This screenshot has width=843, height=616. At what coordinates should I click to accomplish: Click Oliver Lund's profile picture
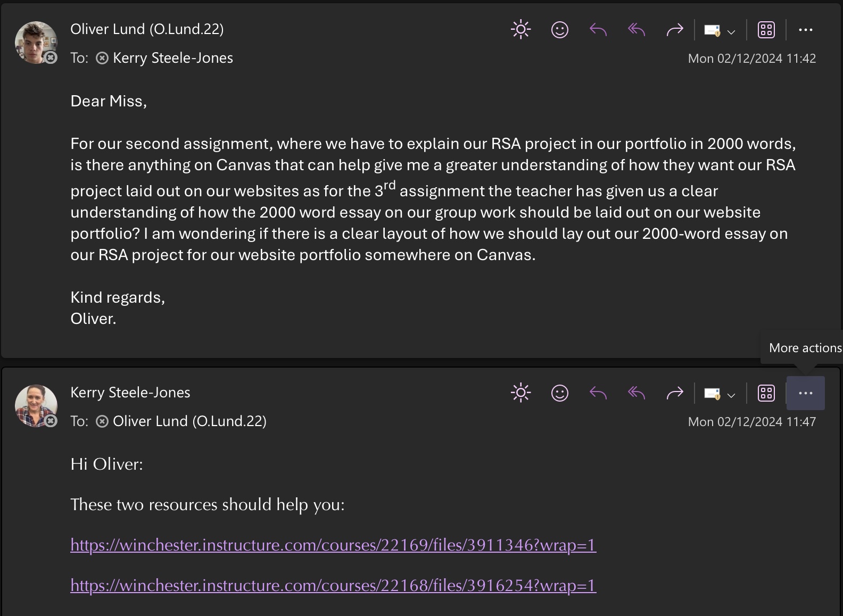pyautogui.click(x=36, y=43)
